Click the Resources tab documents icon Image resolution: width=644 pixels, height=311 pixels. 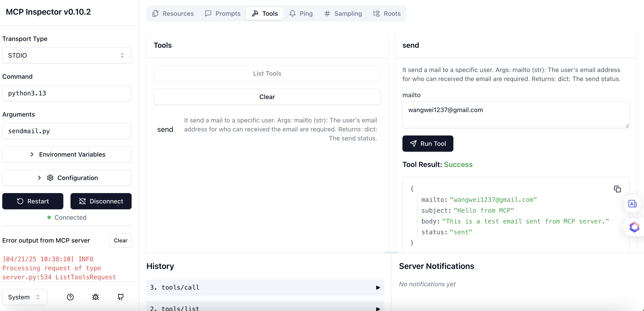tap(155, 14)
